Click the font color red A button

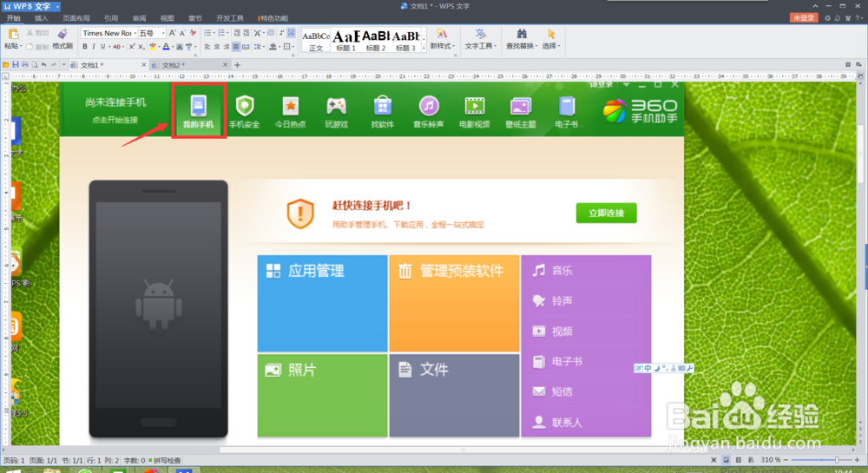[x=166, y=47]
